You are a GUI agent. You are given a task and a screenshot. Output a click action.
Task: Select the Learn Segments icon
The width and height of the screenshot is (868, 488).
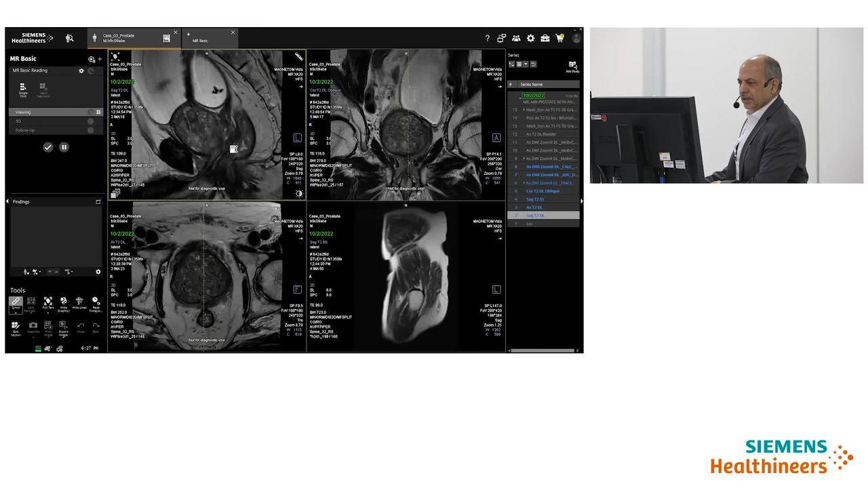[x=43, y=90]
